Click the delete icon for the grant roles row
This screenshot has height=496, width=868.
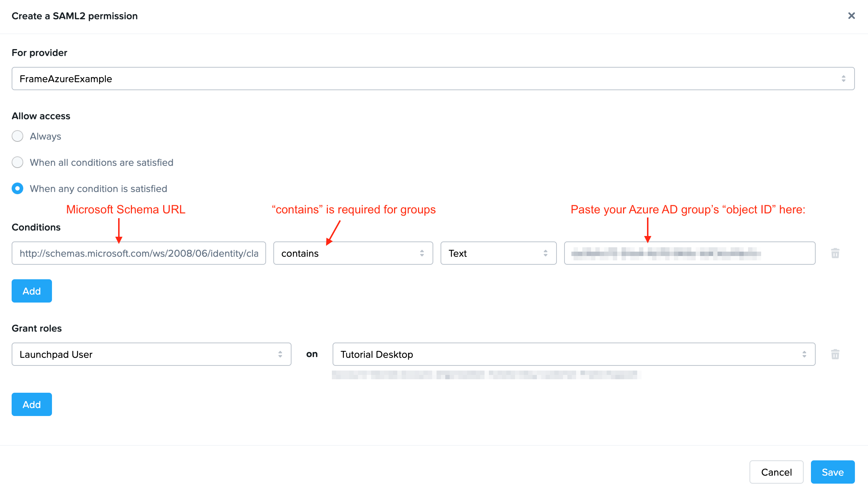point(835,354)
